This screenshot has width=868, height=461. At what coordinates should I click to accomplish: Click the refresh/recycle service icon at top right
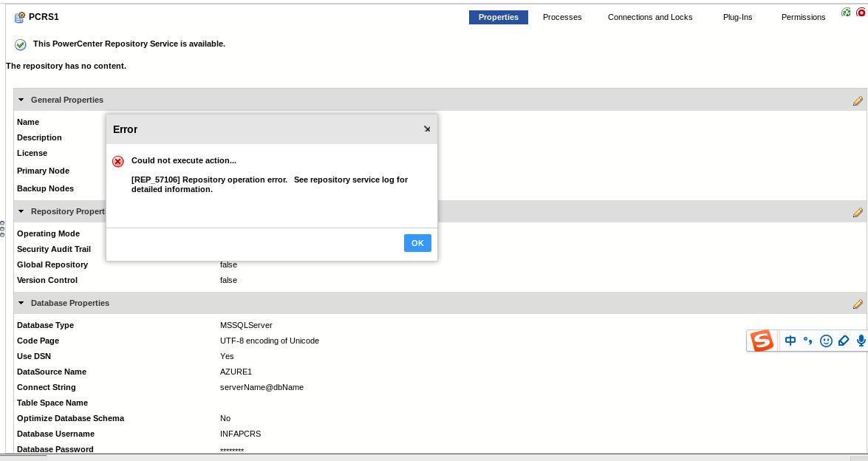(x=846, y=12)
